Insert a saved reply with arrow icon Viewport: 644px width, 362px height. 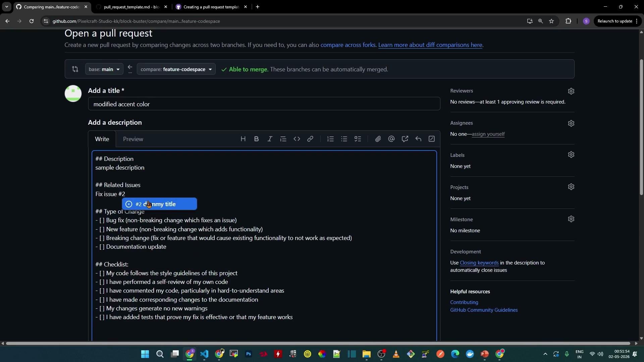[x=418, y=139]
